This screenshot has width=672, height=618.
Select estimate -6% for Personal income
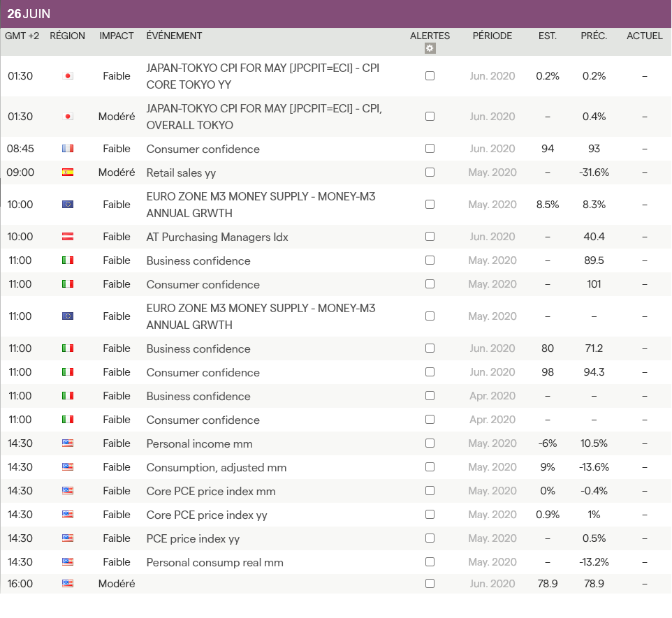coord(548,443)
